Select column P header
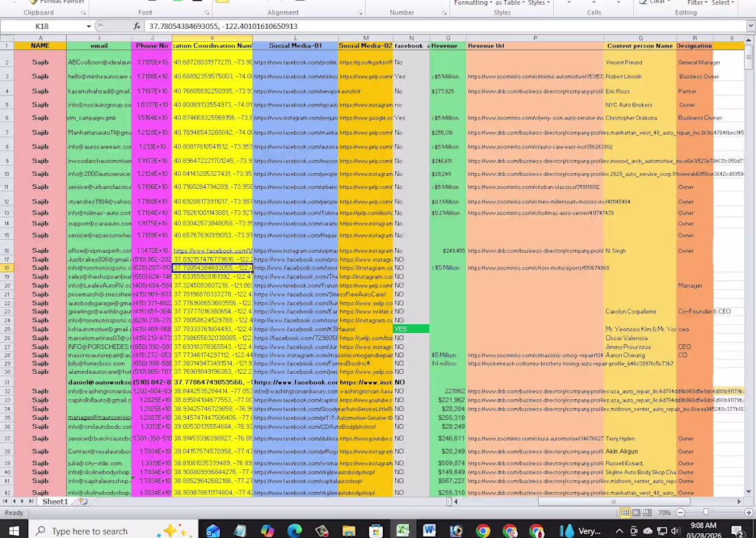Image resolution: width=756 pixels, height=538 pixels. click(x=535, y=38)
